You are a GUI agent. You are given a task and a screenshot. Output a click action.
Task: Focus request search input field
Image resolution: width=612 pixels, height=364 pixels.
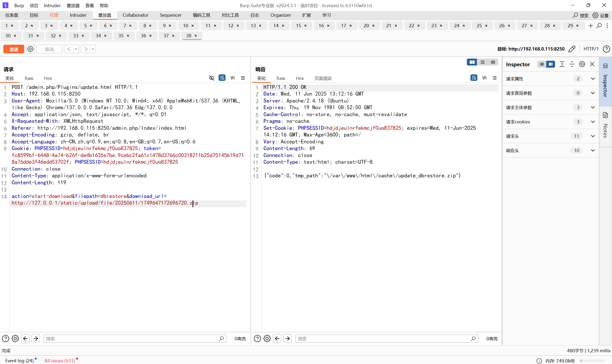click(135, 338)
